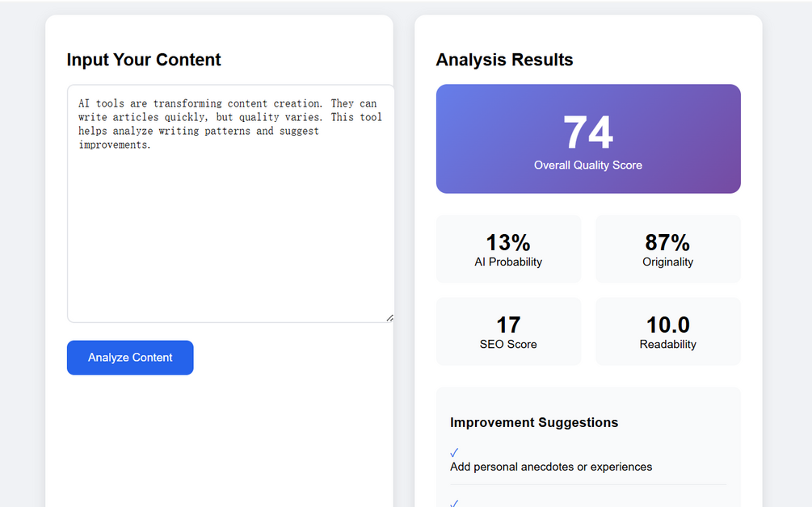Grab the text area resize handle
Screen dimensions: 812x507
pos(390,317)
